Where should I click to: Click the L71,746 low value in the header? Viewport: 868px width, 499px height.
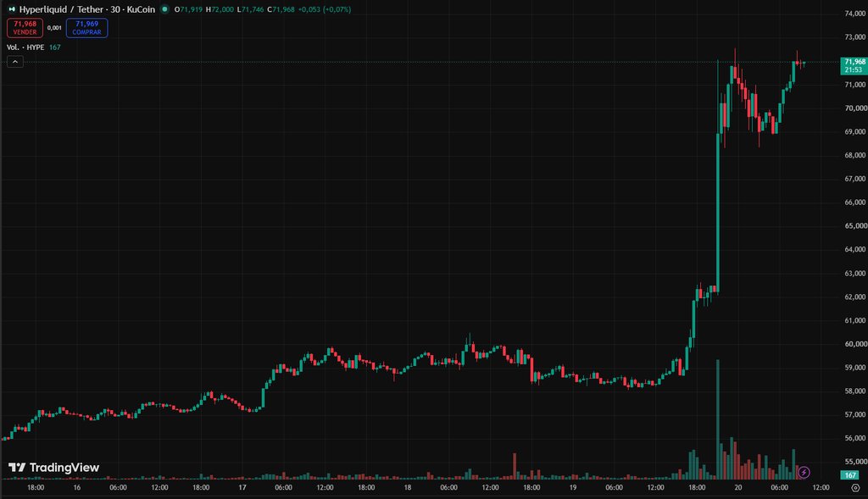click(x=250, y=9)
